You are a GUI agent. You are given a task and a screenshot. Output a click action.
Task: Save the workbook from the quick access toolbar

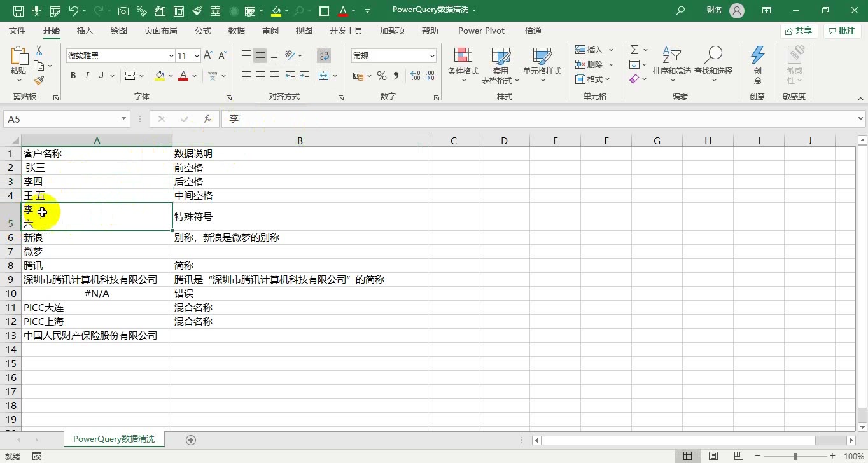click(18, 11)
